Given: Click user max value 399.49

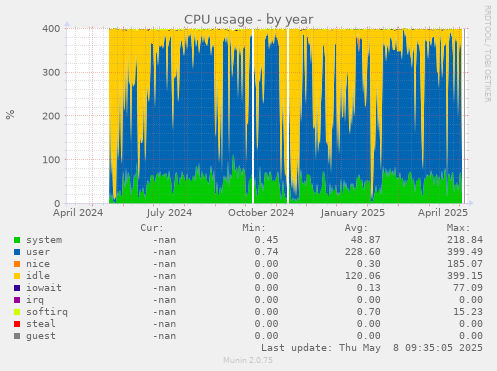Looking at the screenshot, I should point(465,252).
